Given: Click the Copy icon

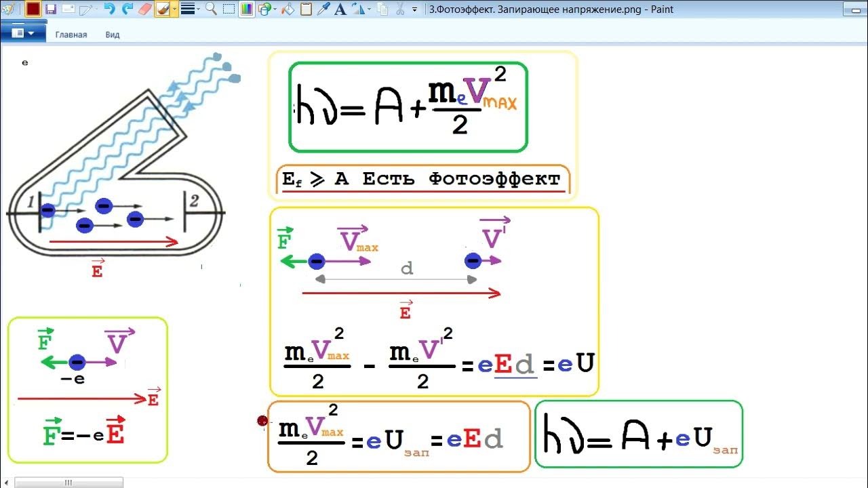Looking at the screenshot, I should (x=382, y=9).
